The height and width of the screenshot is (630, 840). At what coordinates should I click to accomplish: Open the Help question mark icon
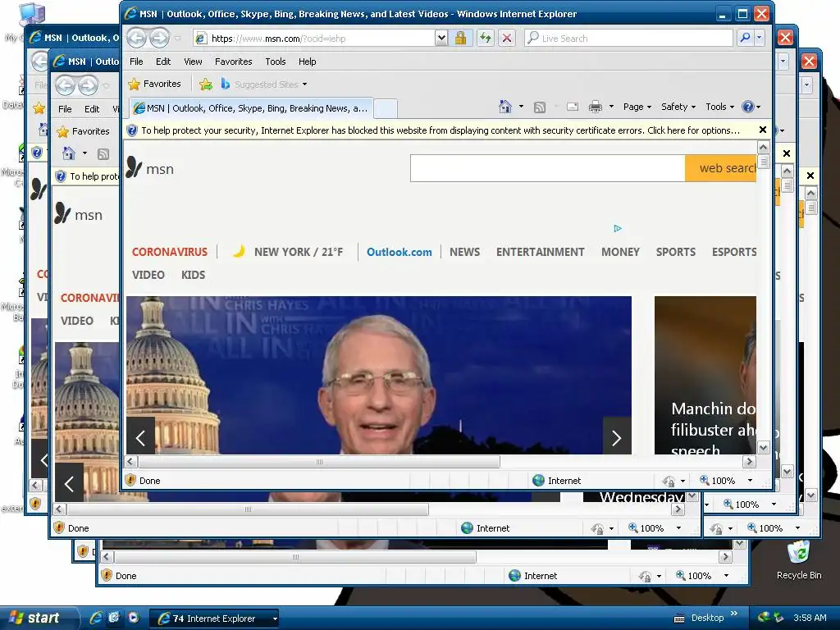(x=748, y=107)
